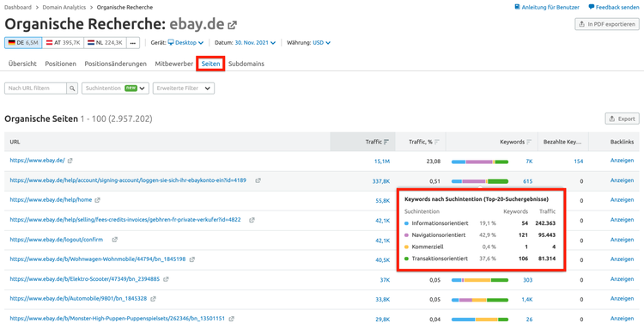Image resolution: width=644 pixels, height=329 pixels.
Task: Click search magnifier in URL filter
Action: tap(72, 88)
